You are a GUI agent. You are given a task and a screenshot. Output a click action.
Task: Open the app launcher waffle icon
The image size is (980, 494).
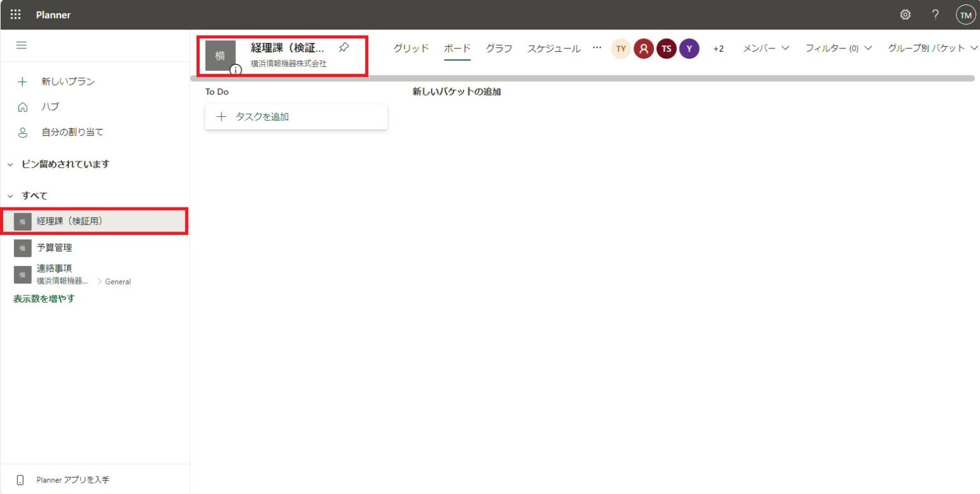15,15
